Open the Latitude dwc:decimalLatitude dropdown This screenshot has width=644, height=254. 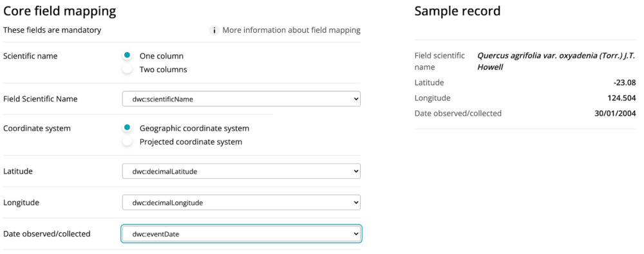[x=241, y=172]
